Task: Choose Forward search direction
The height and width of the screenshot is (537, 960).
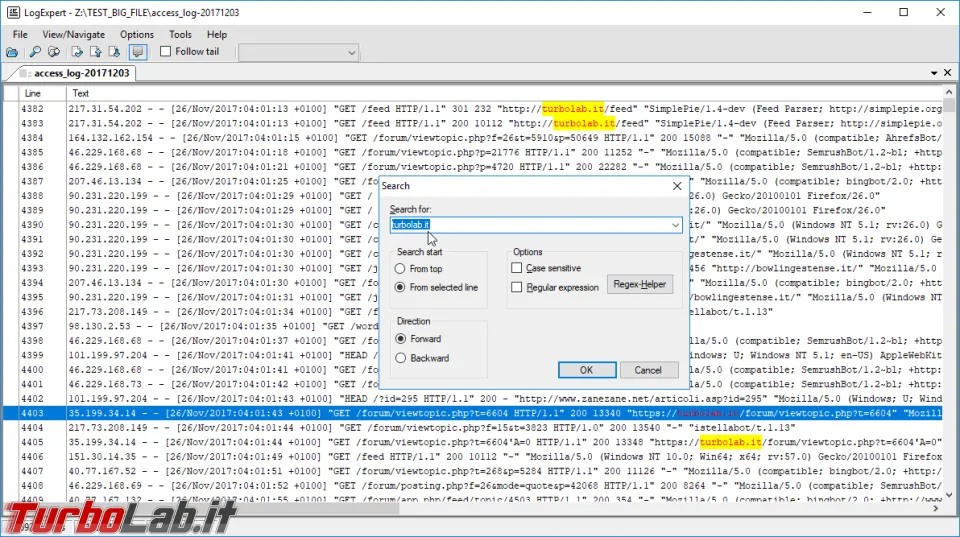Action: pos(400,339)
